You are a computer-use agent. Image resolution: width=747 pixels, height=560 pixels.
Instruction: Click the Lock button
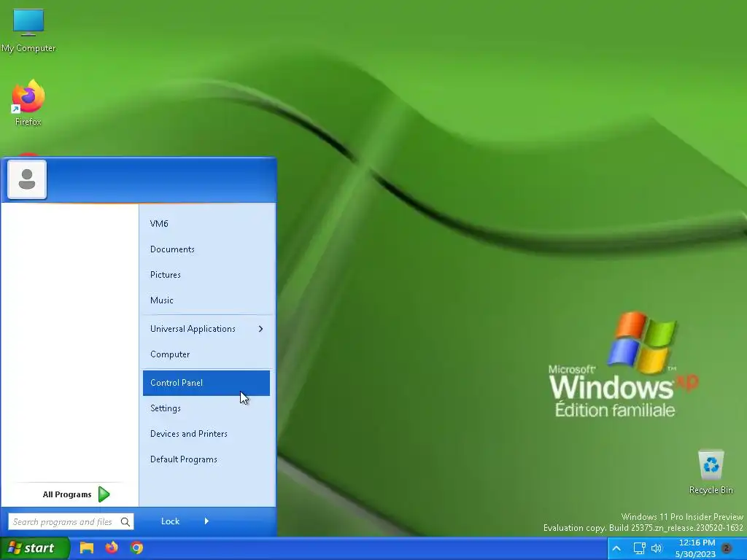170,521
